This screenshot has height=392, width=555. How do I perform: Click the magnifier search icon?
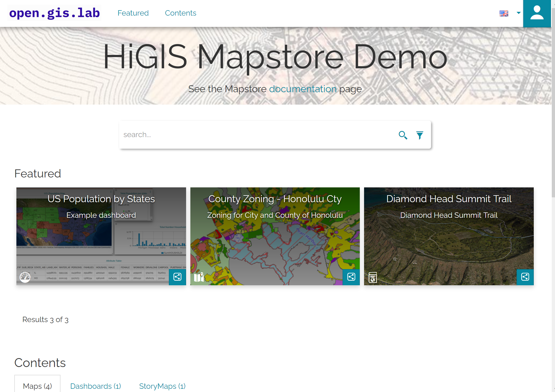(403, 135)
